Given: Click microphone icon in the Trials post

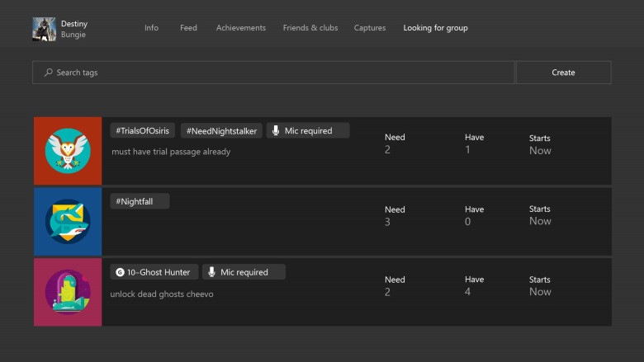Looking at the screenshot, I should click(x=276, y=131).
